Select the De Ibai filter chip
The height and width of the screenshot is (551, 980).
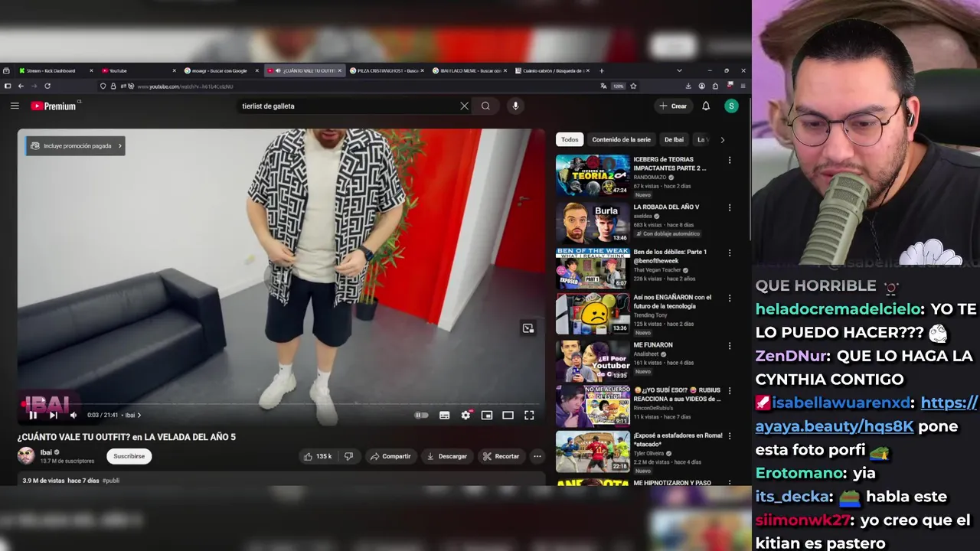click(674, 139)
